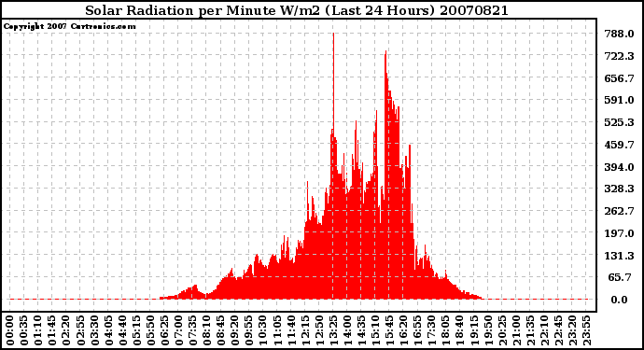Click the 525.3 y-axis label
Screen dimensions: 644x350
(619, 122)
